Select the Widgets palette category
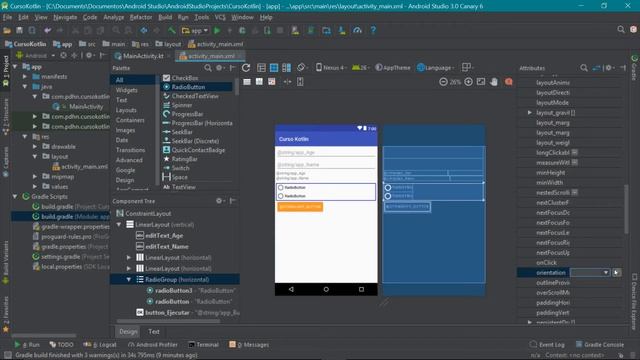Screen dimensions: 640x360 click(x=127, y=90)
